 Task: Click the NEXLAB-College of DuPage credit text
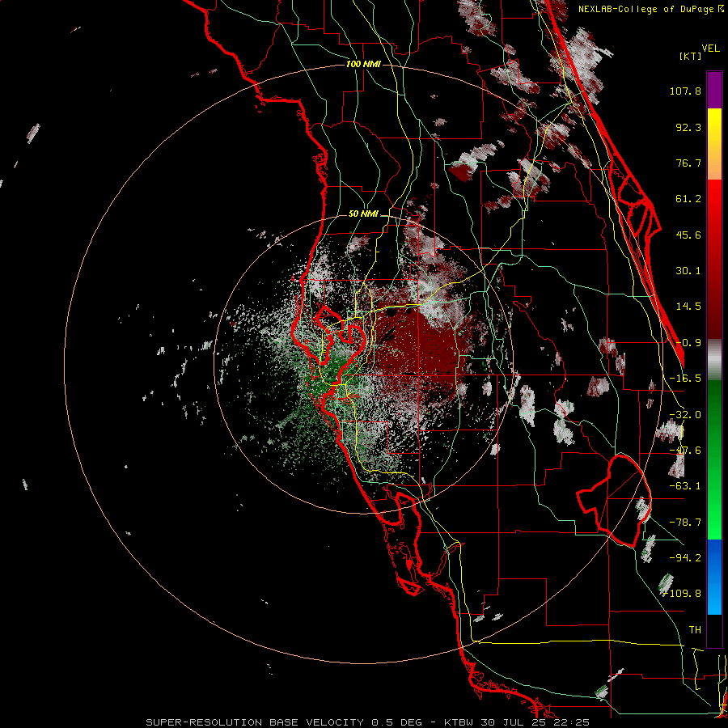tap(650, 9)
